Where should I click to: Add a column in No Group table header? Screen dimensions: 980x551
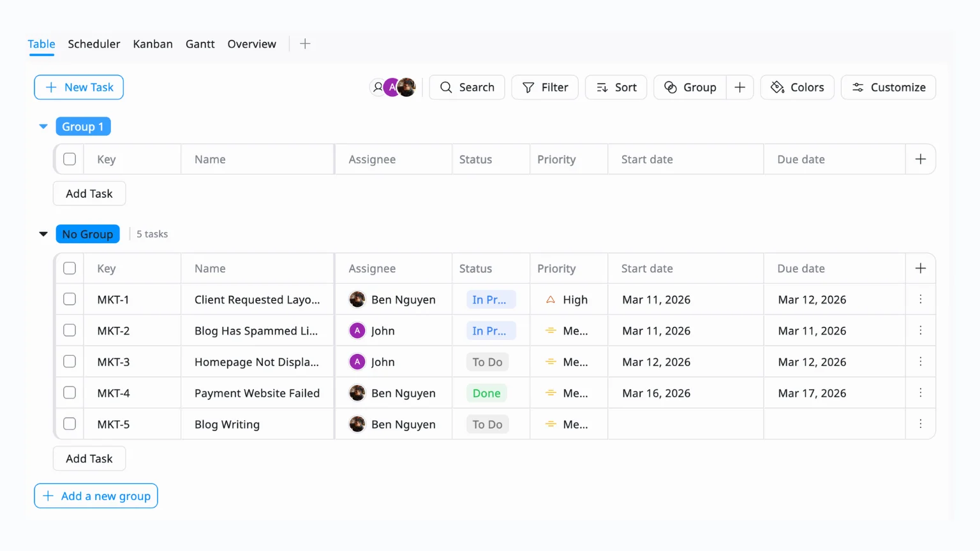tap(920, 268)
